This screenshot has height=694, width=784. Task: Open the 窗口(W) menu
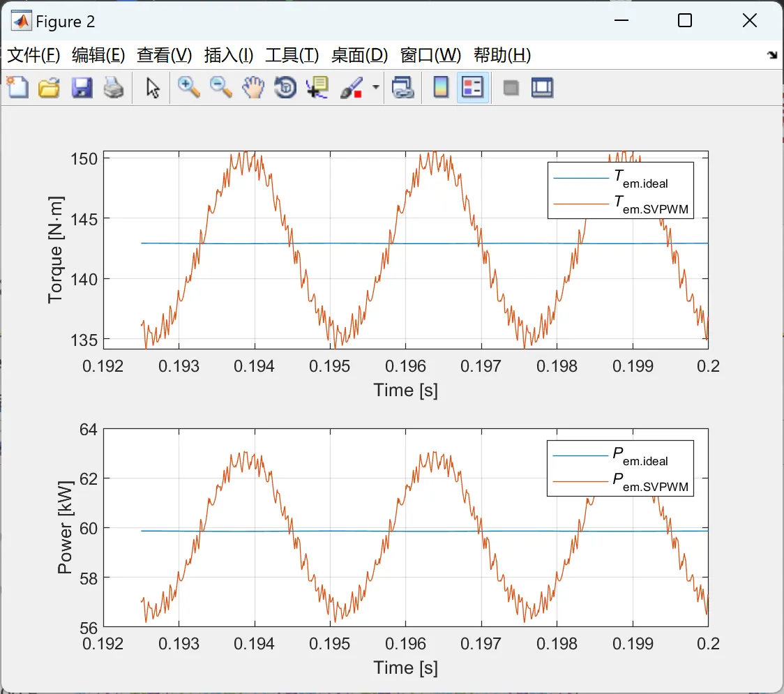(430, 55)
